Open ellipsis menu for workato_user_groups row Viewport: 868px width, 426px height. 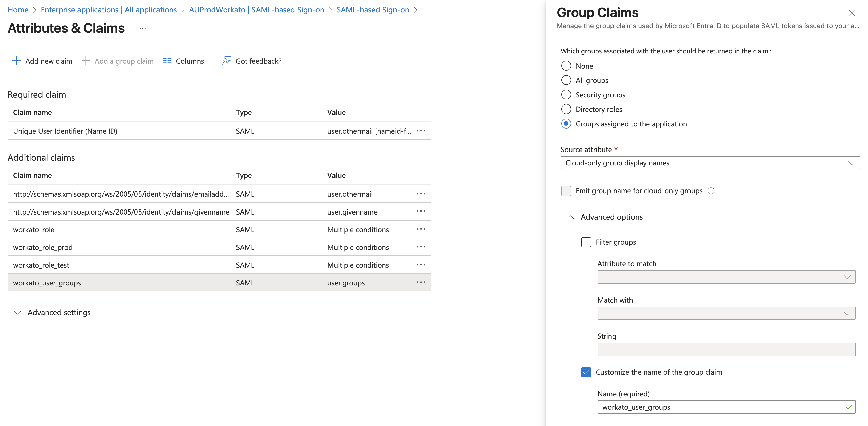(x=421, y=282)
